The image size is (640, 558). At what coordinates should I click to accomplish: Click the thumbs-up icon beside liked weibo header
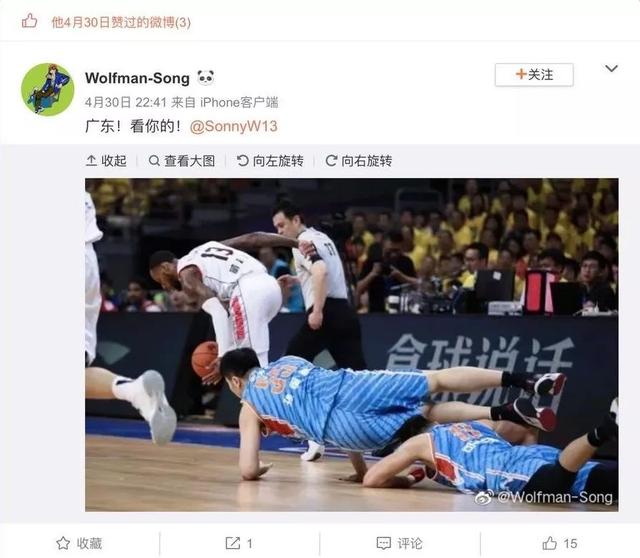click(29, 21)
